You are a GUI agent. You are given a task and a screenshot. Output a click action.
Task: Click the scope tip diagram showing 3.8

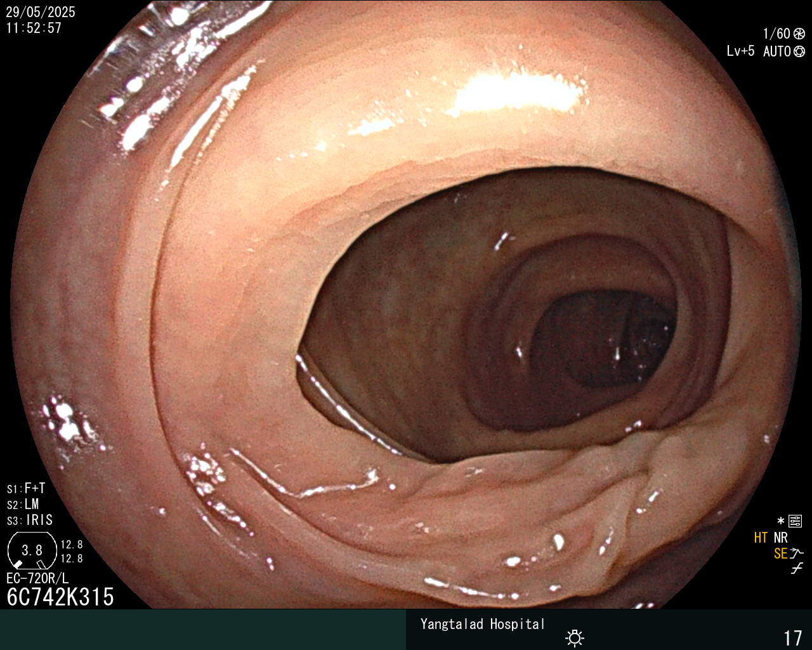(32, 550)
